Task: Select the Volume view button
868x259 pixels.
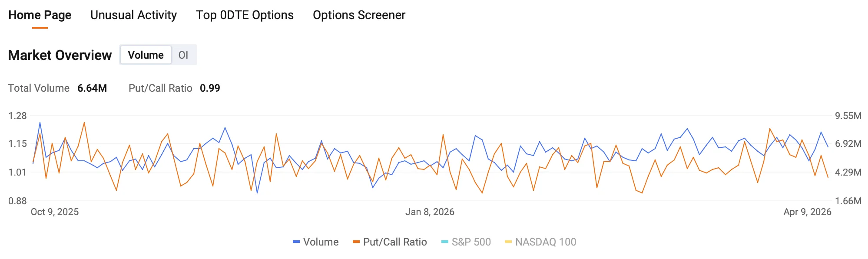Action: (x=146, y=55)
